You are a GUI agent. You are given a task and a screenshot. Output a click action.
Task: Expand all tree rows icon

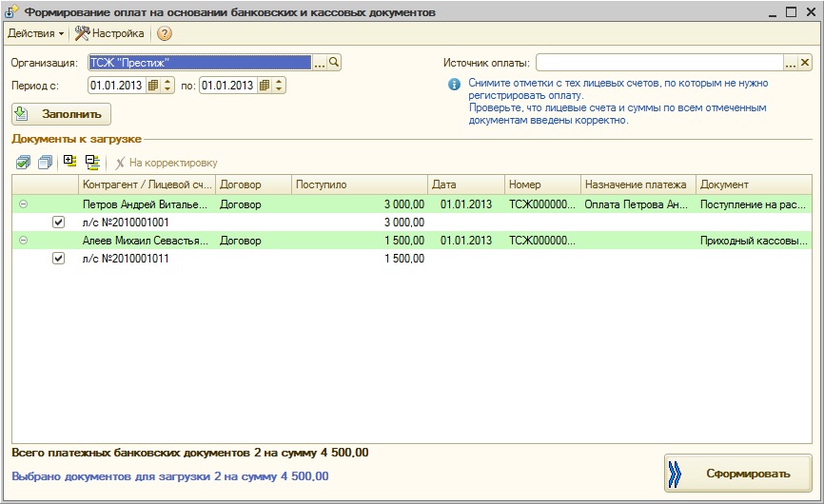pyautogui.click(x=69, y=162)
